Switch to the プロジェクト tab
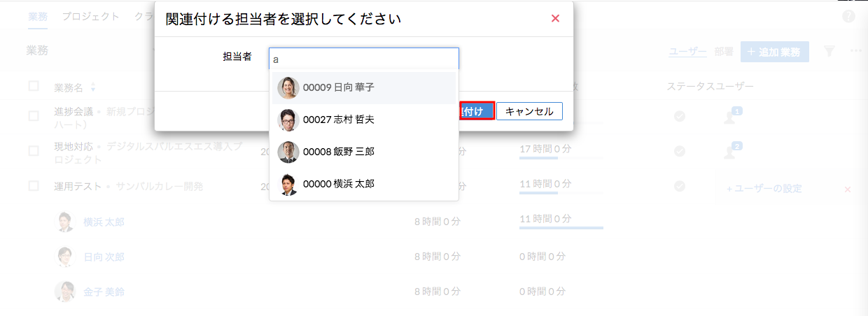This screenshot has height=316, width=868. [90, 16]
